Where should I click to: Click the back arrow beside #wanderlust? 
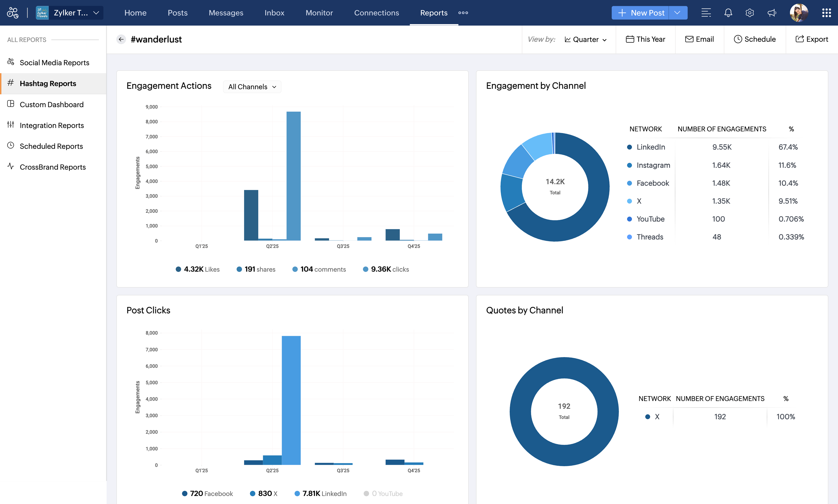tap(121, 39)
